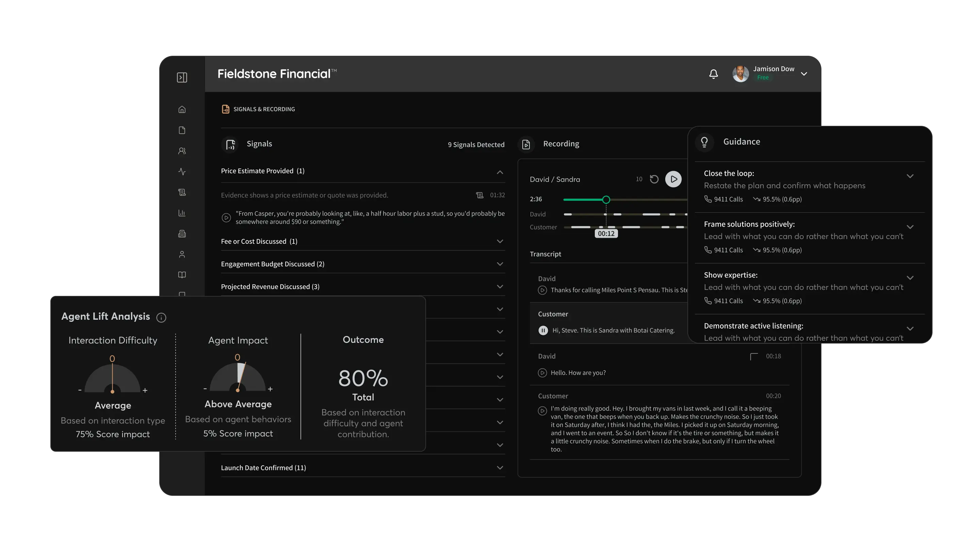The height and width of the screenshot is (551, 980).
Task: Play the David / Sandra recording
Action: pyautogui.click(x=673, y=179)
